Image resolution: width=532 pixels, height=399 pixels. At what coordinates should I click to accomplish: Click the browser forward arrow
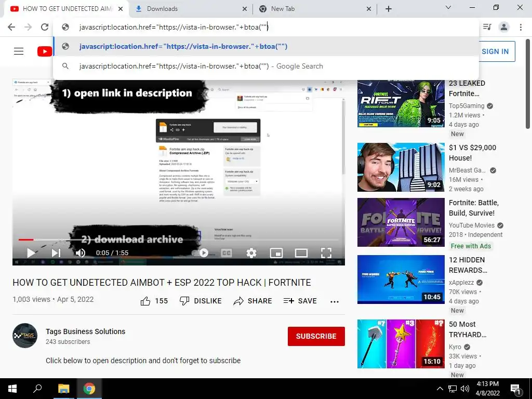point(28,27)
